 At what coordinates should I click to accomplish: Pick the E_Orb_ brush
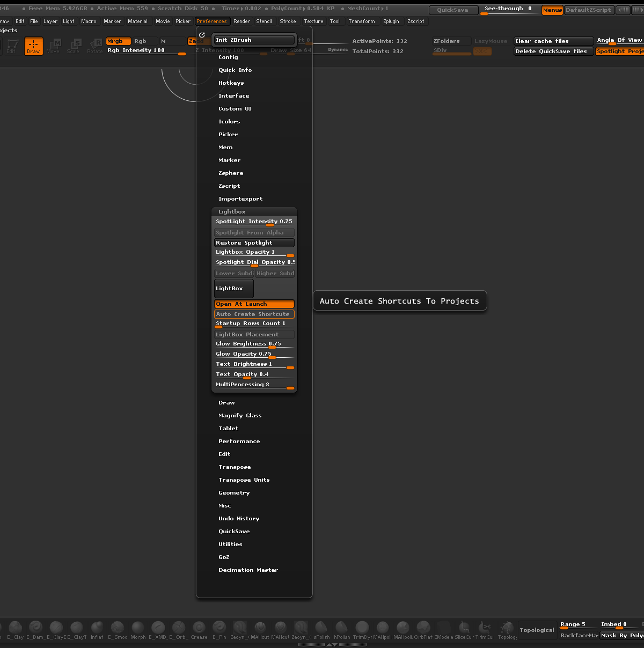[179, 630]
